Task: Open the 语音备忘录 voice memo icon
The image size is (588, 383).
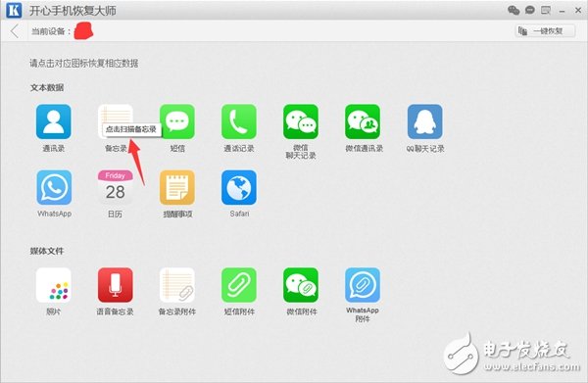Action: coord(115,285)
